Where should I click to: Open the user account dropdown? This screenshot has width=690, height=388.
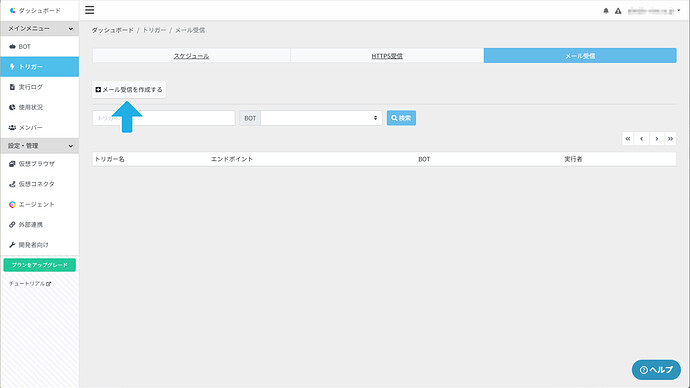pos(654,11)
